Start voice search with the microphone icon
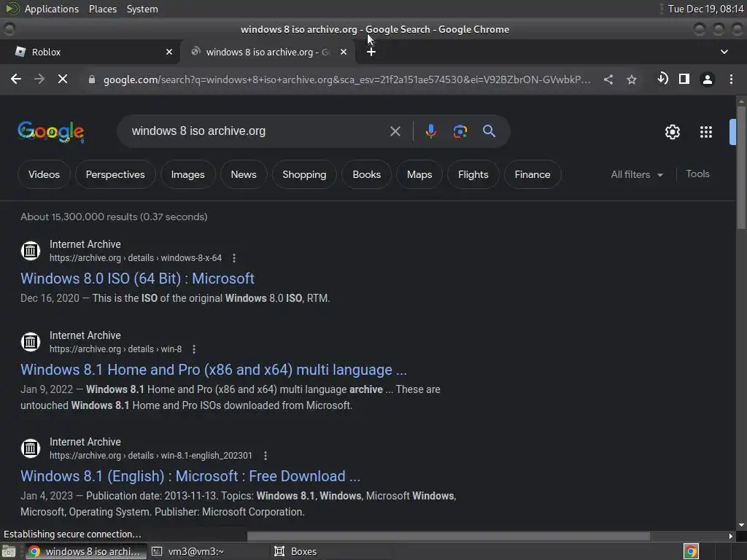 tap(430, 131)
